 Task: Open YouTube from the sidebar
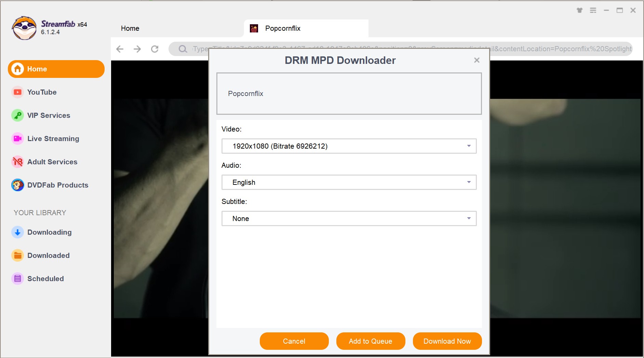tap(42, 92)
